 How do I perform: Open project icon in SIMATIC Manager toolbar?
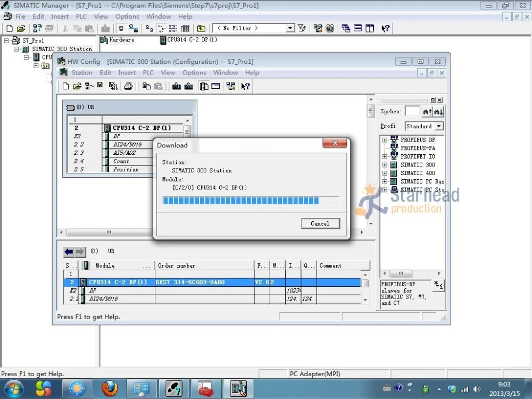[x=21, y=29]
